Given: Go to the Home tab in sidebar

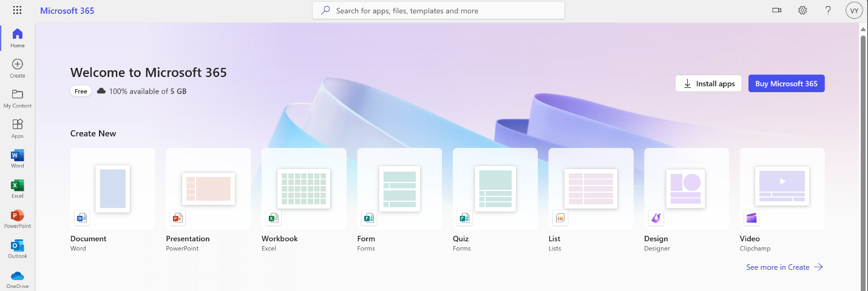Looking at the screenshot, I should coord(18,38).
